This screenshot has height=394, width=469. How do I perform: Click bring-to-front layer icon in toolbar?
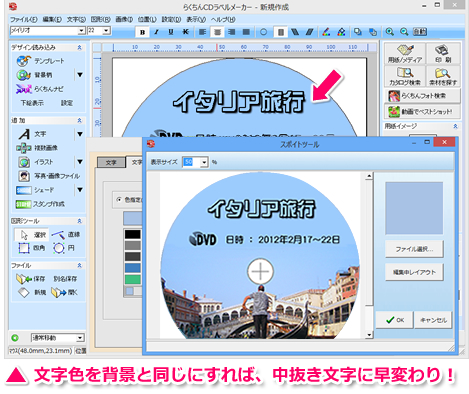(358, 32)
